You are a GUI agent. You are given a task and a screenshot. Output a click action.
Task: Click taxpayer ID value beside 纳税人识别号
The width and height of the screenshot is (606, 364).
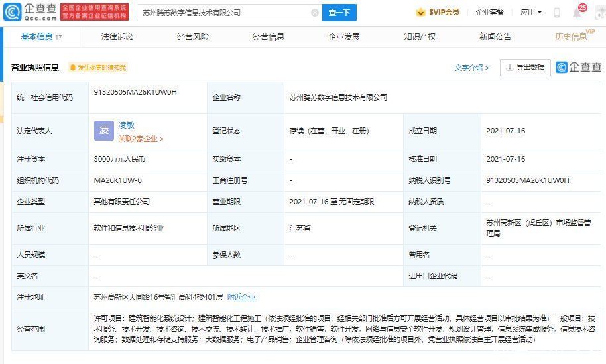[528, 180]
